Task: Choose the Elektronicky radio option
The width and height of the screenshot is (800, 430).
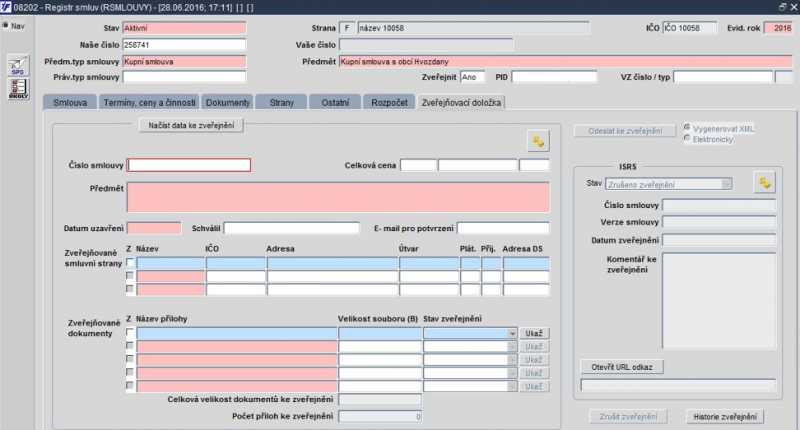Action: coord(685,139)
